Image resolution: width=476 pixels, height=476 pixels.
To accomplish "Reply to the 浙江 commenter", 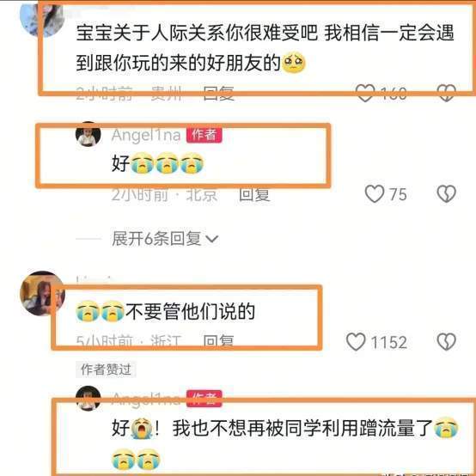I will coord(218,341).
